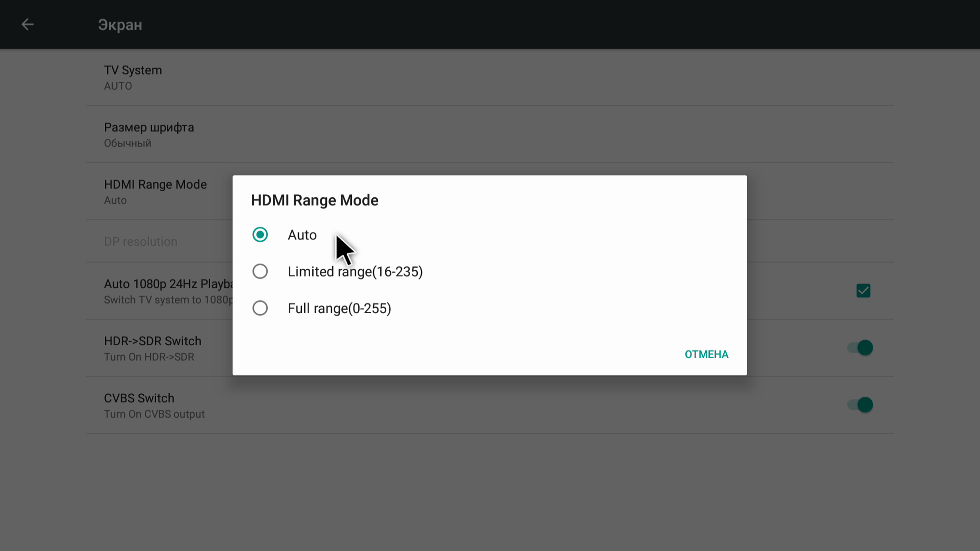Select the Auto radio button
980x551 pixels.
(260, 235)
